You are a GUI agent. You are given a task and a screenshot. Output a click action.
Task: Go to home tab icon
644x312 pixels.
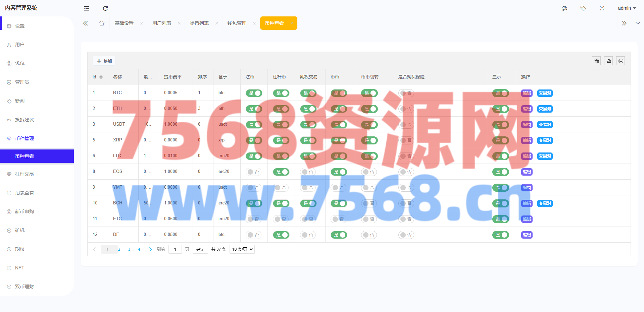(x=102, y=23)
